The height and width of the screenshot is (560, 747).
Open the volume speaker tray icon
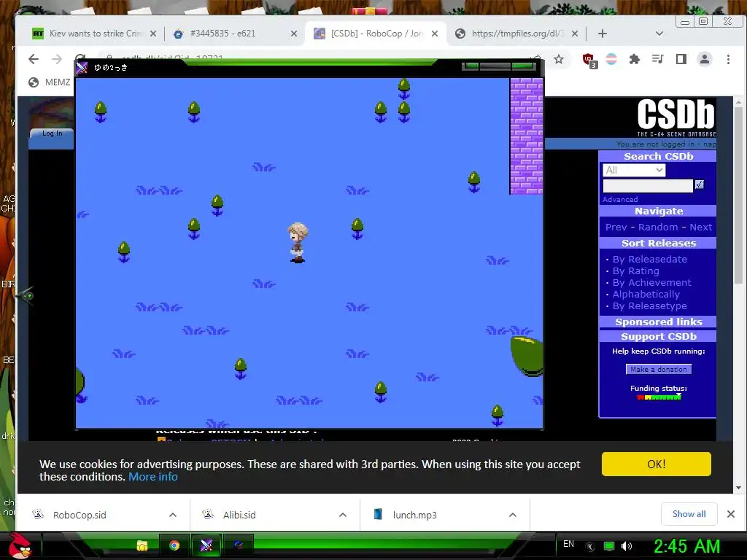(x=627, y=546)
